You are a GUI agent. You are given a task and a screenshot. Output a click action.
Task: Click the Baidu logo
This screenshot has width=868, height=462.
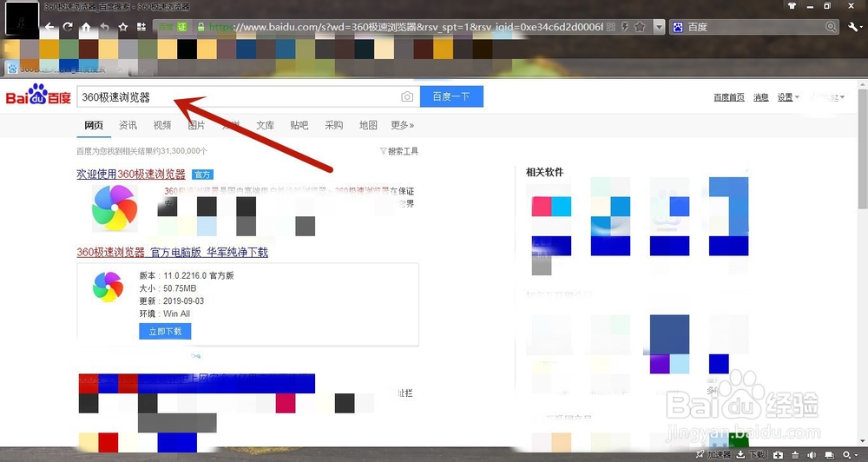38,95
